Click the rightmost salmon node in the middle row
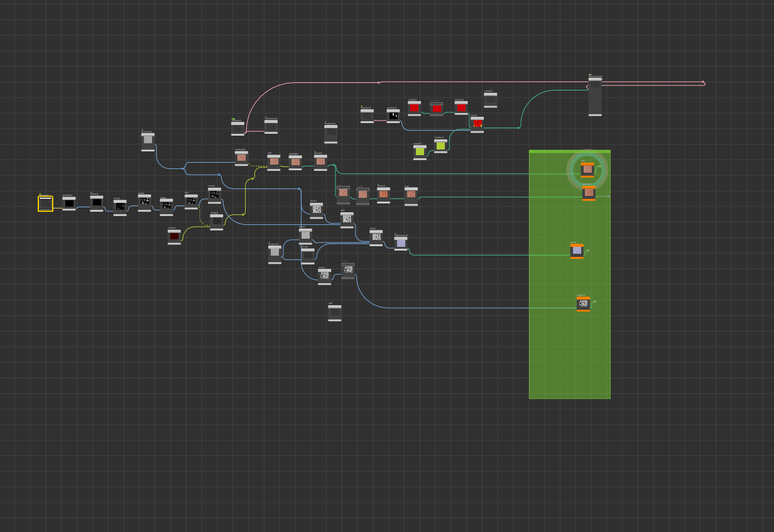Image resolution: width=774 pixels, height=532 pixels. (411, 196)
